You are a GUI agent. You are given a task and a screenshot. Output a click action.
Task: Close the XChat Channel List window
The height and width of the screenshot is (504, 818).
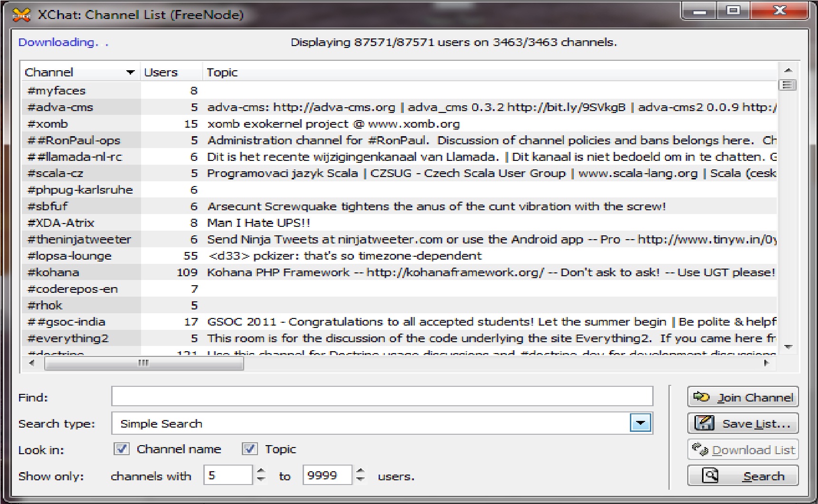click(x=780, y=11)
